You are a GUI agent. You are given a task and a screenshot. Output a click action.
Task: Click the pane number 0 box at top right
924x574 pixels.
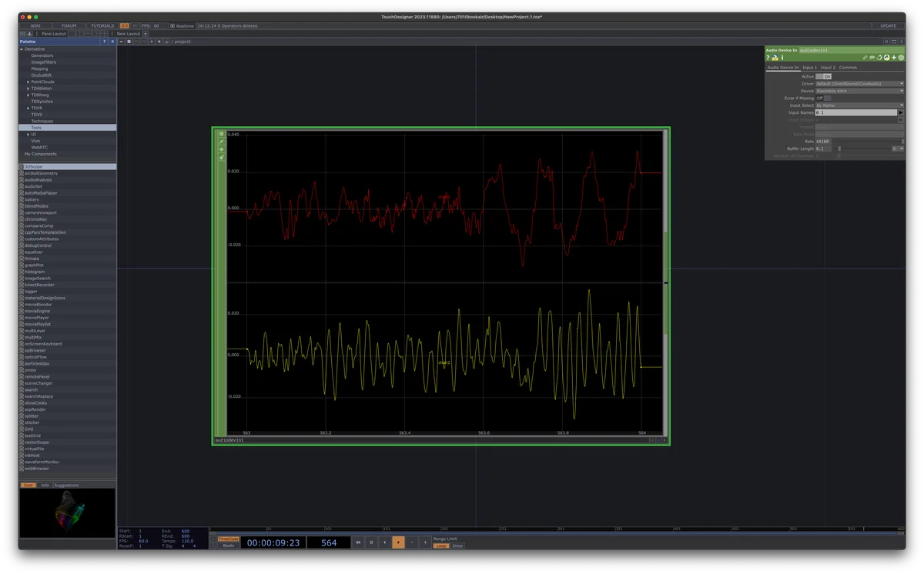[886, 42]
